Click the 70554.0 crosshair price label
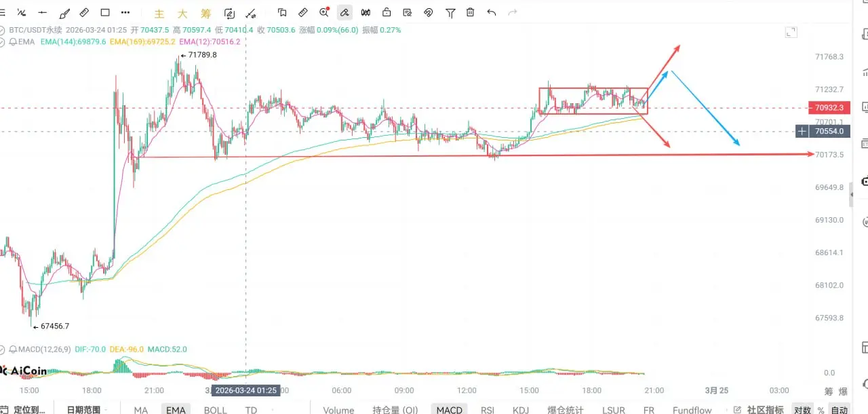Viewport: 868px width, 414px height. (829, 131)
